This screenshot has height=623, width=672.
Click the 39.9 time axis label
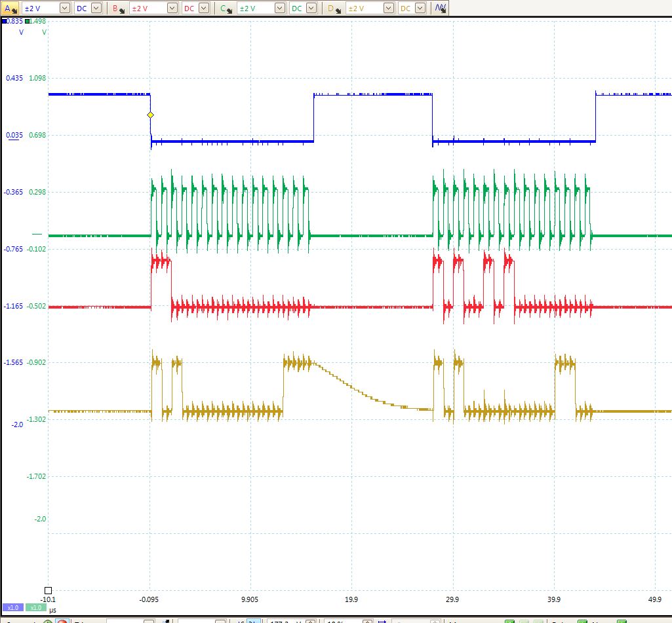coord(554,599)
